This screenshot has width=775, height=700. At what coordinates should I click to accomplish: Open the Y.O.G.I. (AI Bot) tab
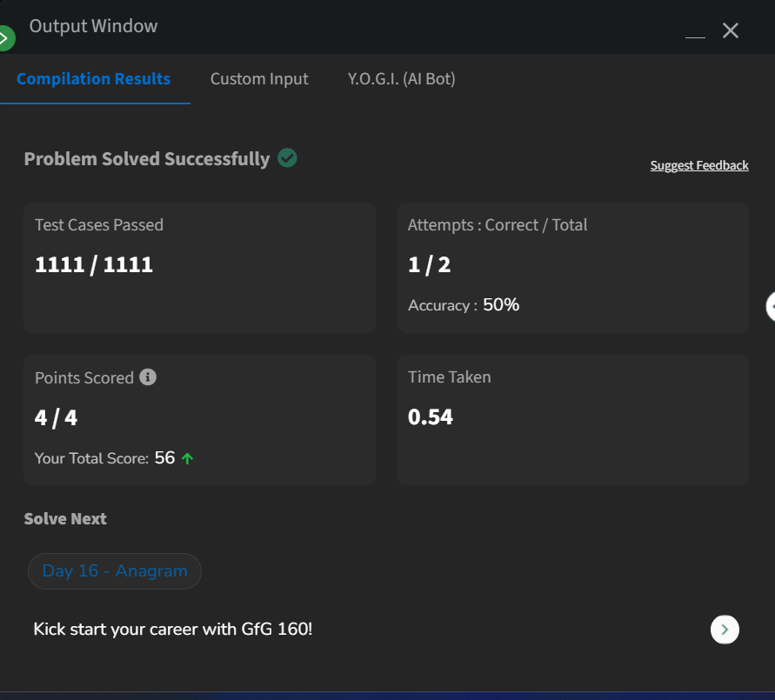[401, 79]
